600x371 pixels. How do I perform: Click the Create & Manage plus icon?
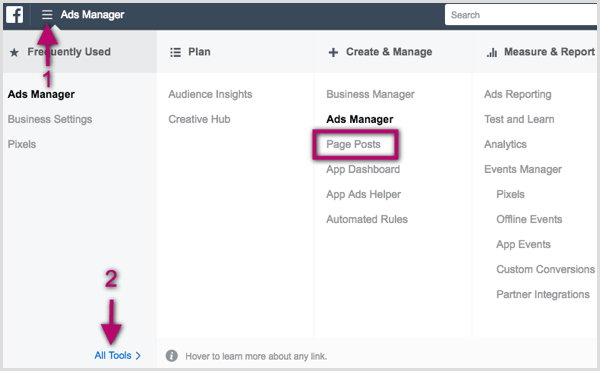(333, 52)
